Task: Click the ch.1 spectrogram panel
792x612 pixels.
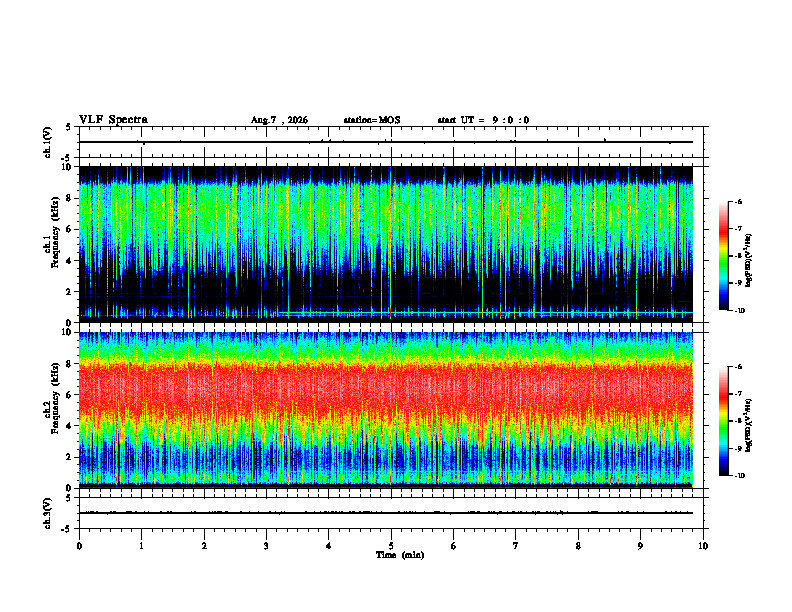Action: pyautogui.click(x=386, y=244)
